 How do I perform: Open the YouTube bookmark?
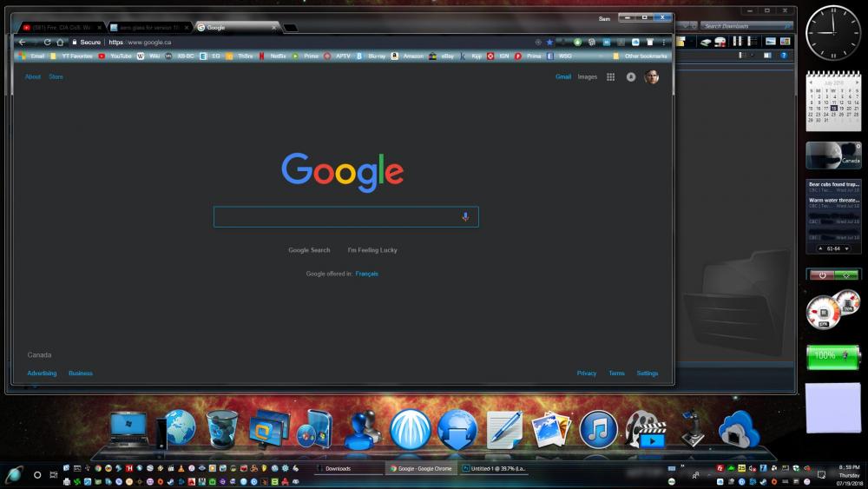click(115, 56)
